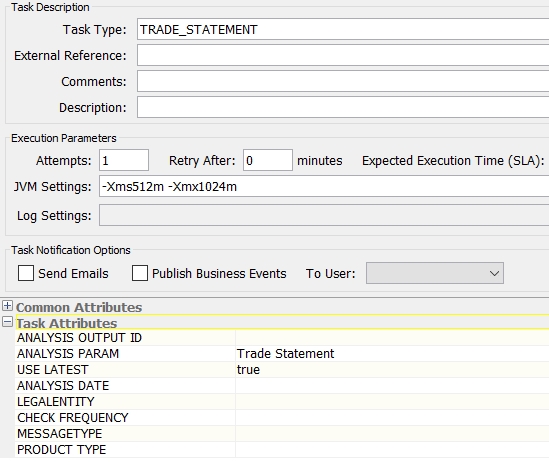This screenshot has height=462, width=549.
Task: Enable the Send Emails checkbox
Action: pos(26,273)
